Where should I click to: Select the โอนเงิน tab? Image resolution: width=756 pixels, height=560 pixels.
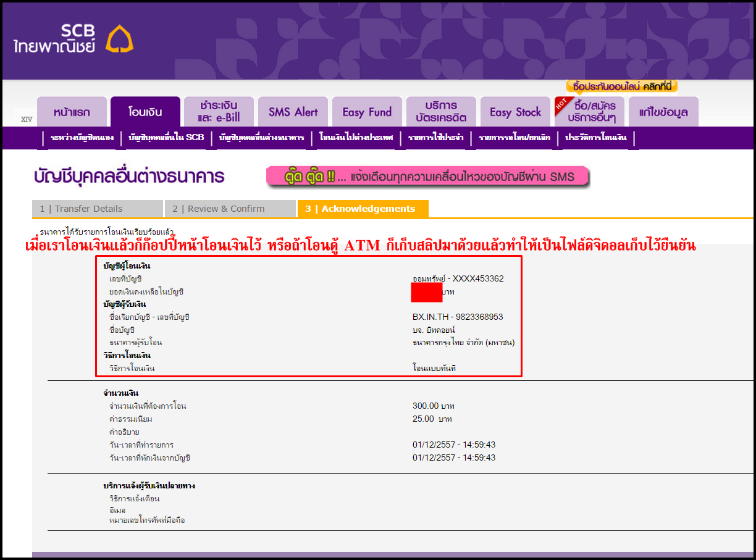tap(145, 112)
